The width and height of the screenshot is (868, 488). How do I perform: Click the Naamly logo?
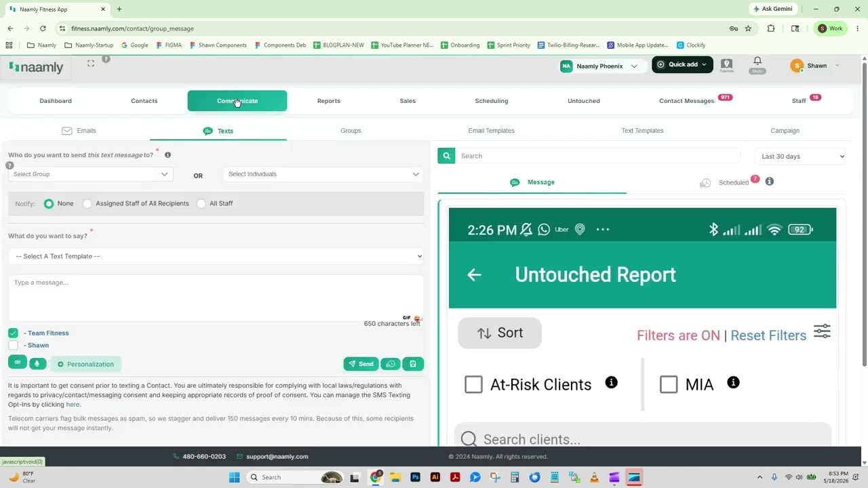[36, 67]
